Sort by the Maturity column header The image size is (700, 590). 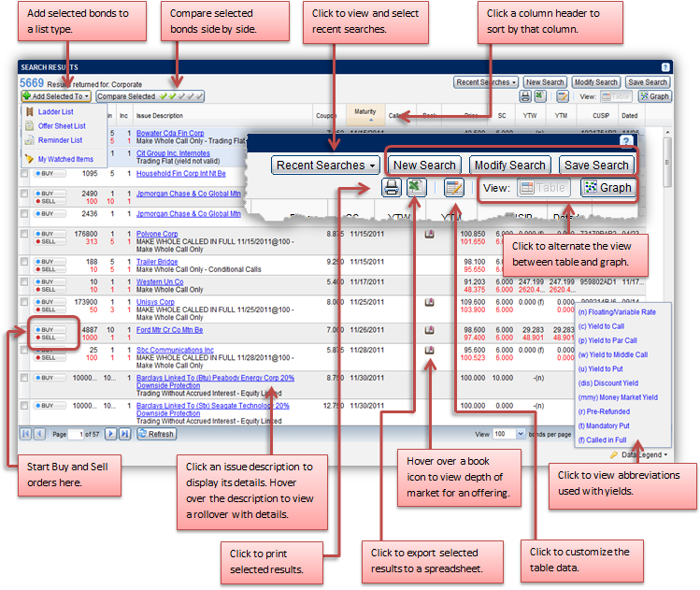pos(364,111)
